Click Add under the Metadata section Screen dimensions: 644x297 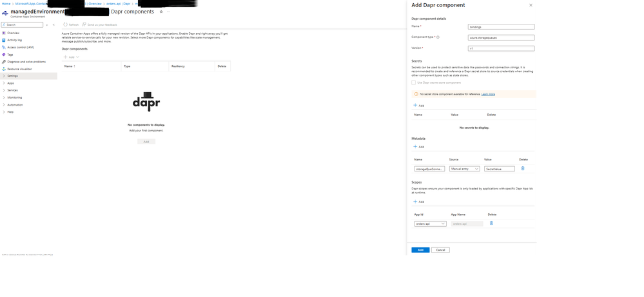pyautogui.click(x=418, y=146)
